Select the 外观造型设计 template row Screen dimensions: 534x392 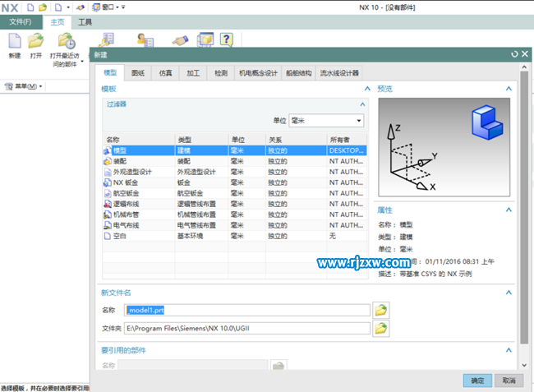click(235, 172)
